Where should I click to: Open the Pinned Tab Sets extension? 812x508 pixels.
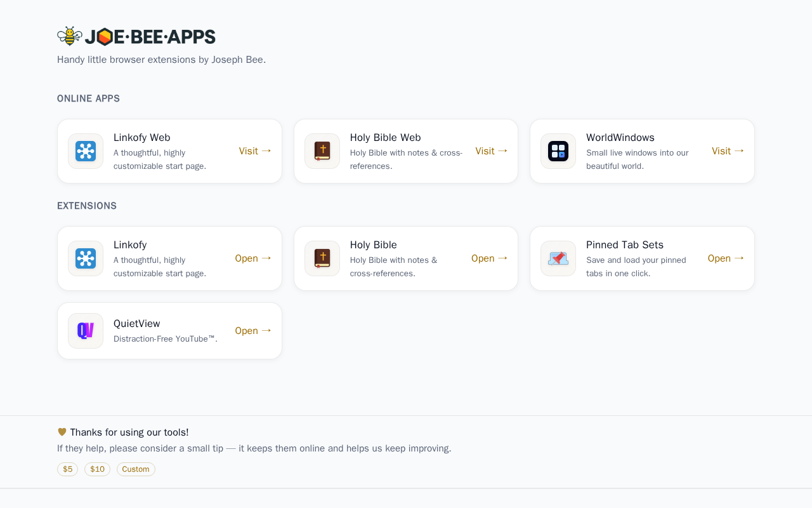[x=726, y=258]
